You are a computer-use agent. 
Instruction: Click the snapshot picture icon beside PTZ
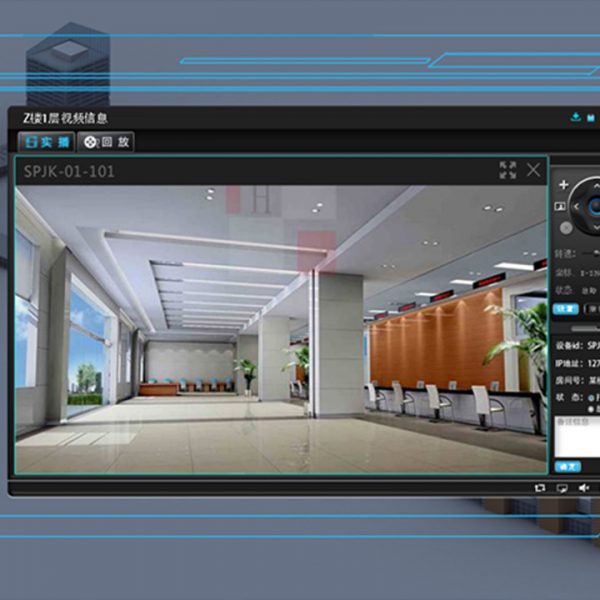[x=562, y=207]
